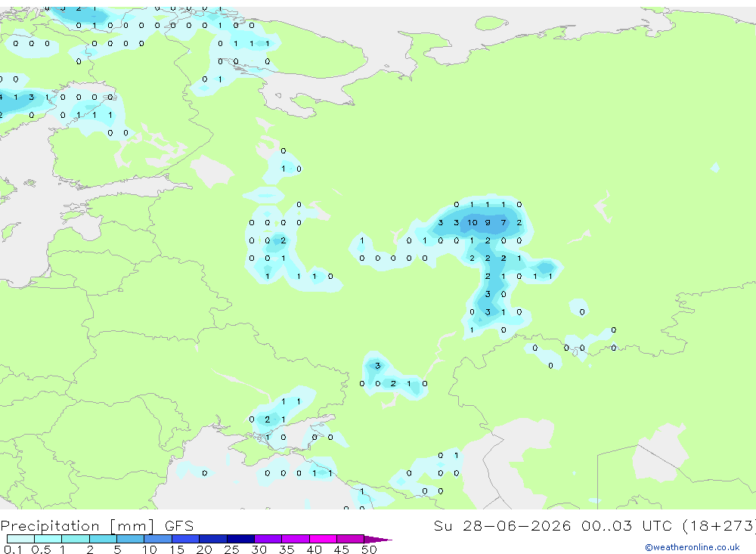The image size is (756, 554).
Task: Click the '0.5' legend scale label
Action: point(41,549)
